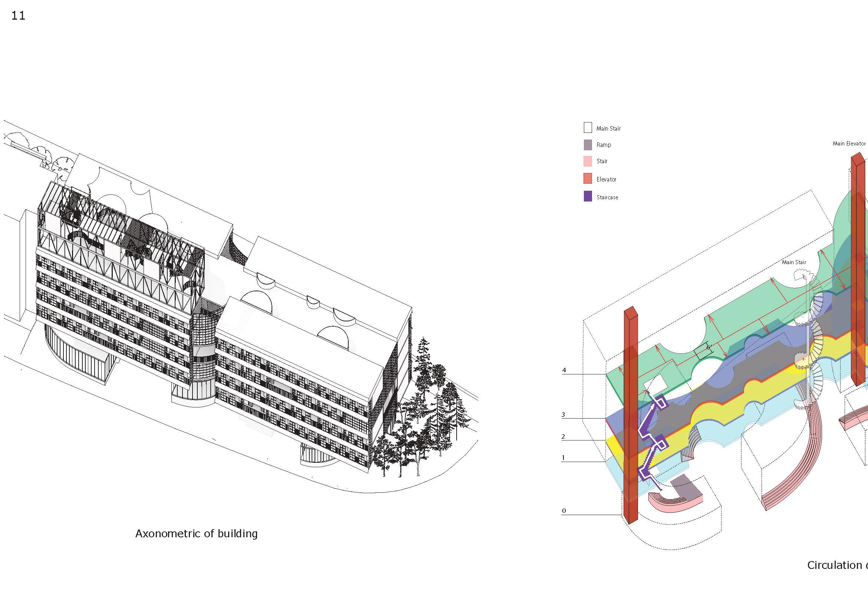868x616 pixels.
Task: Click the pink Stair legend swatch
Action: 588,161
